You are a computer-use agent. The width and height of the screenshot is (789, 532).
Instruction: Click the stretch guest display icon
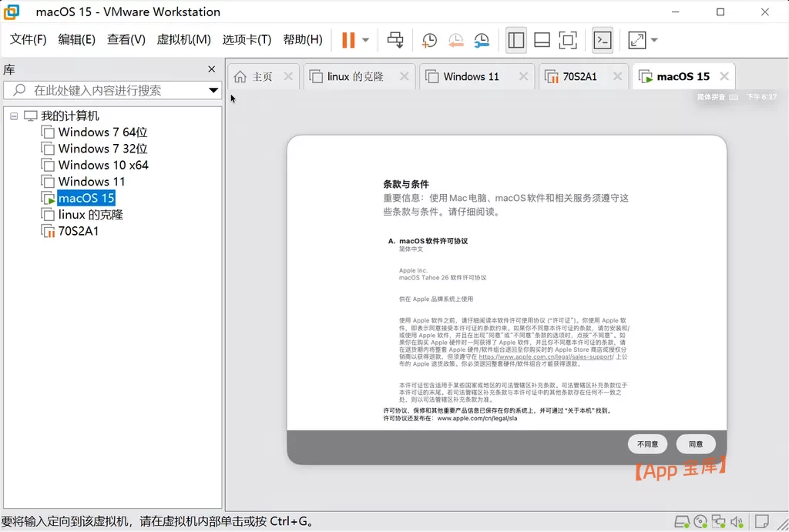point(637,40)
